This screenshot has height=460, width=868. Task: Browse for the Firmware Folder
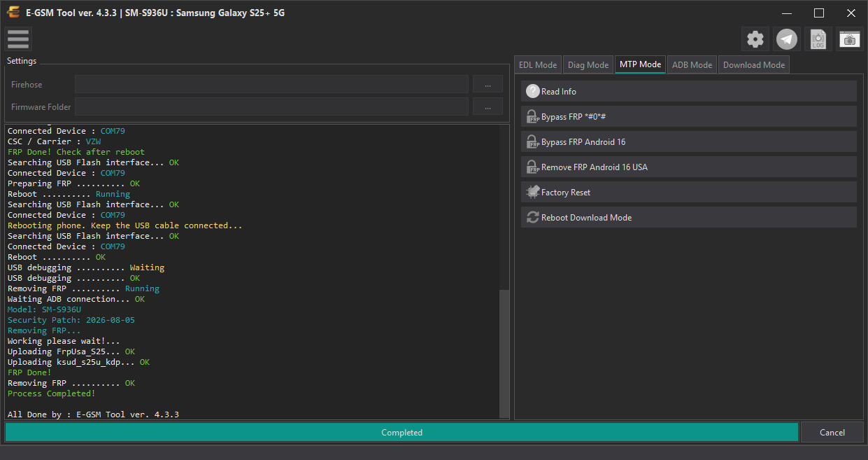488,106
